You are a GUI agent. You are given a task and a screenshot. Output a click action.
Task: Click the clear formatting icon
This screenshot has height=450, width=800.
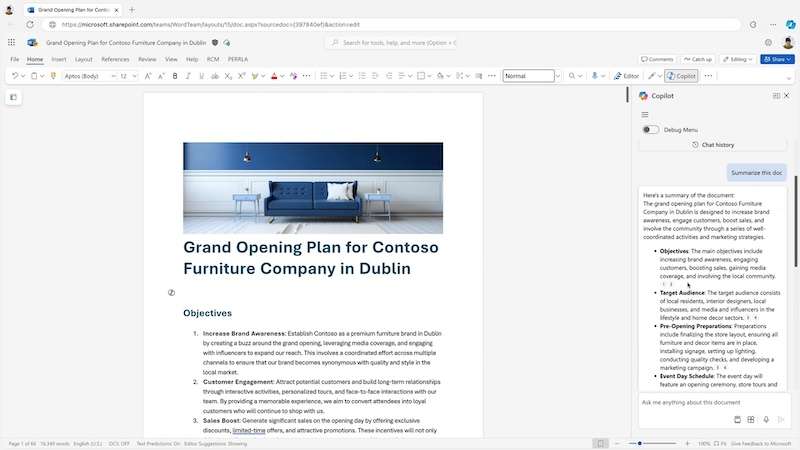point(293,76)
